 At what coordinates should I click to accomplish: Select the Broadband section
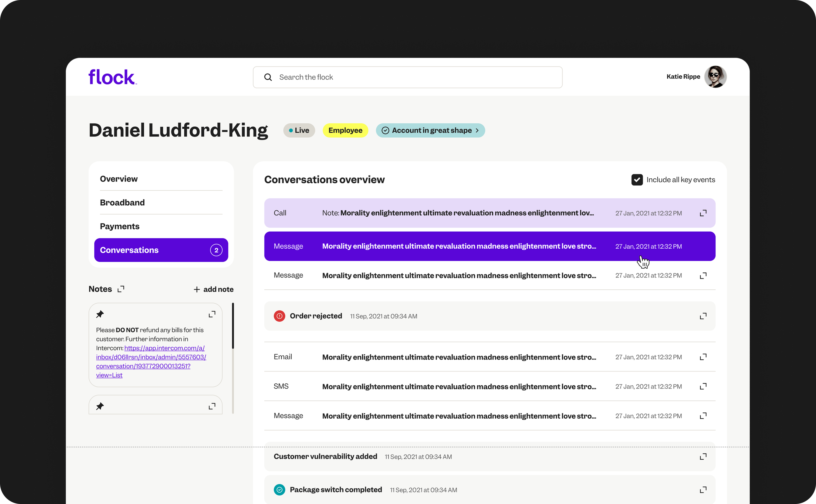coord(122,202)
